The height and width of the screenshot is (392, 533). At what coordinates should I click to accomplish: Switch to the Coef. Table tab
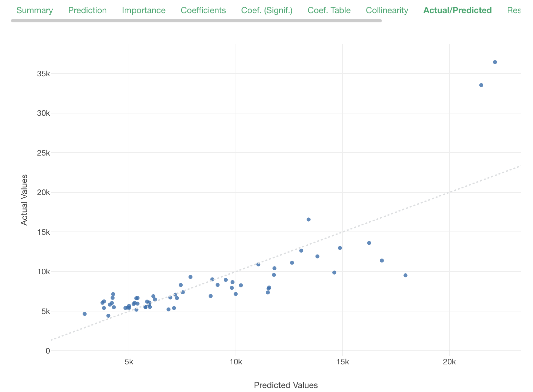pos(329,11)
